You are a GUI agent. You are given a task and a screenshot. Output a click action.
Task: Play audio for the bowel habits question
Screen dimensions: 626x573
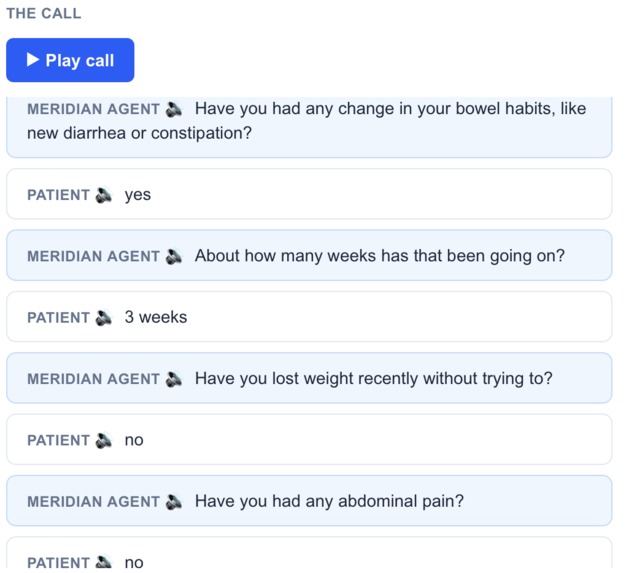tap(174, 109)
